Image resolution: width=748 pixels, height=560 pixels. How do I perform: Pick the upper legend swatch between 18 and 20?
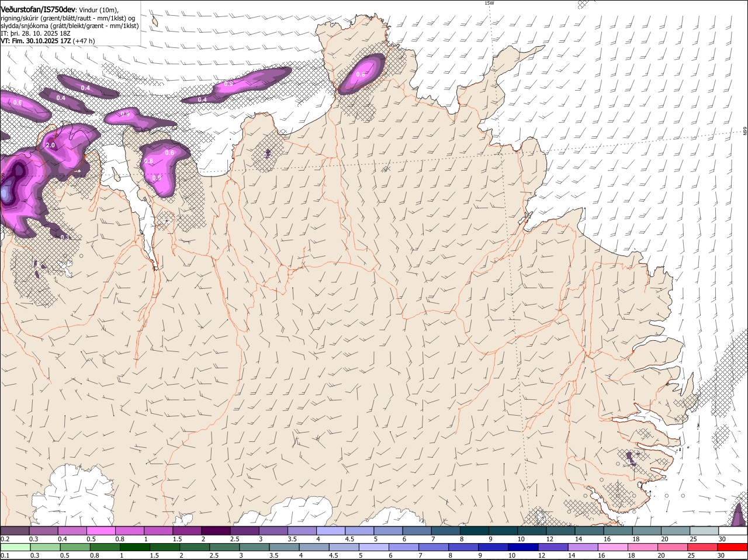(647, 530)
